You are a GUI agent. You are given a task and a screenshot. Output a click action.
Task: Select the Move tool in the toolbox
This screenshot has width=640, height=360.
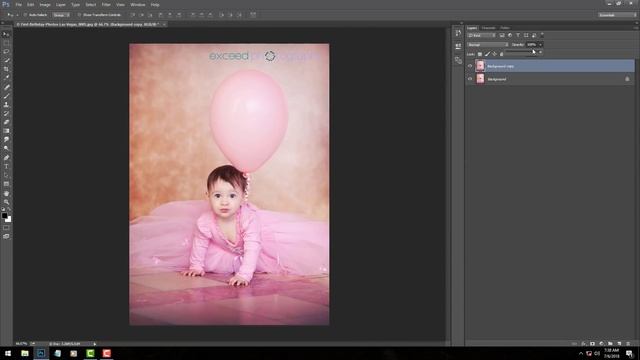6,34
